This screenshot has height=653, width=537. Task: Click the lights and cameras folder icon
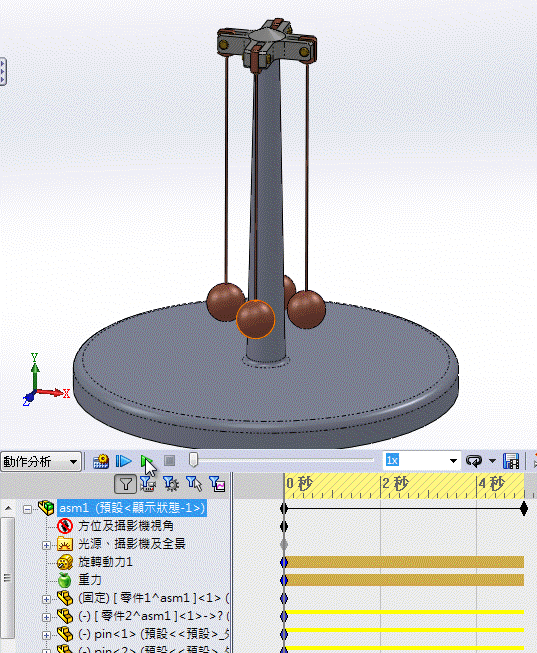[x=65, y=544]
